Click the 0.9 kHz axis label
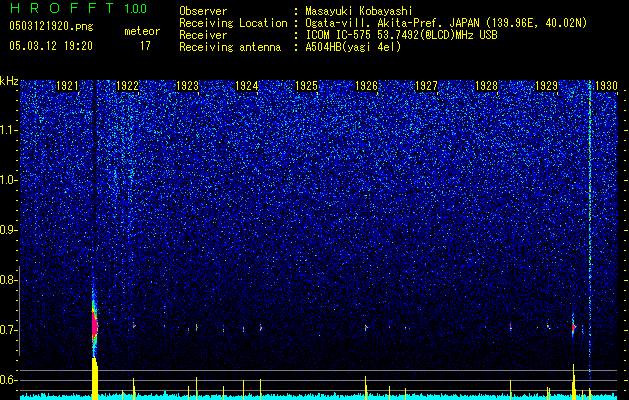Viewport: 629px width, 400px height. tap(9, 230)
